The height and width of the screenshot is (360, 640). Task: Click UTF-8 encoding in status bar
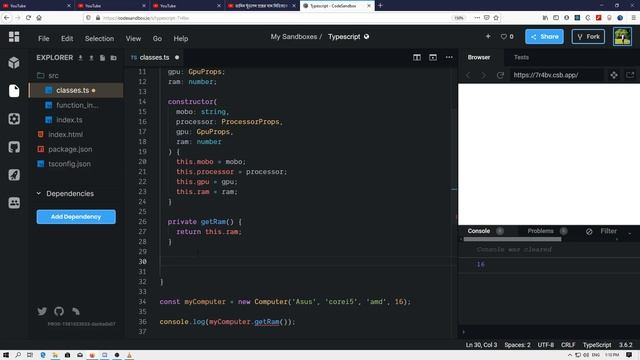545,345
